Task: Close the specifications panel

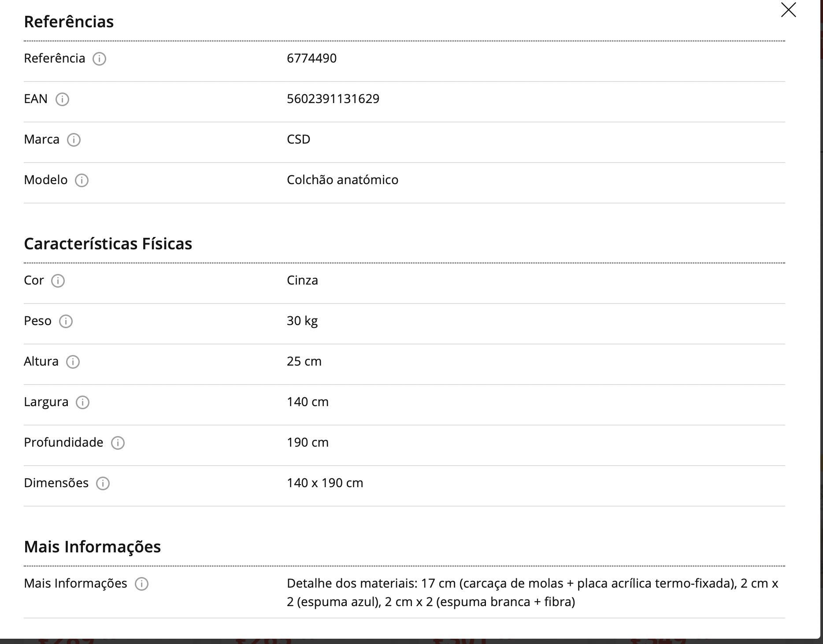Action: [788, 10]
